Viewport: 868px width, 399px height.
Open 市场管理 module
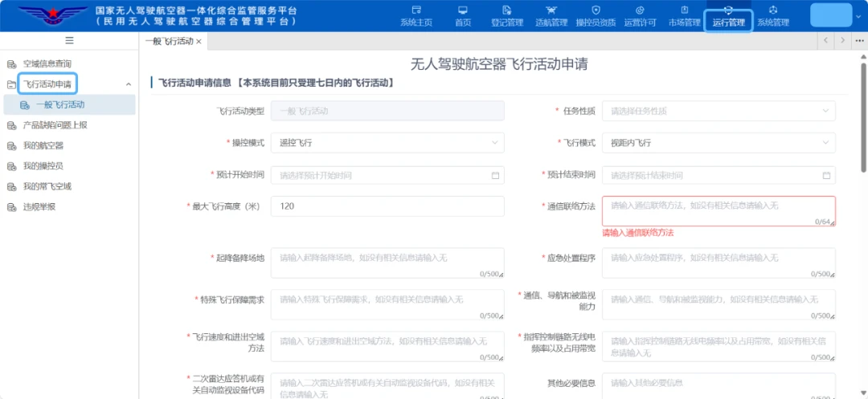pyautogui.click(x=684, y=16)
